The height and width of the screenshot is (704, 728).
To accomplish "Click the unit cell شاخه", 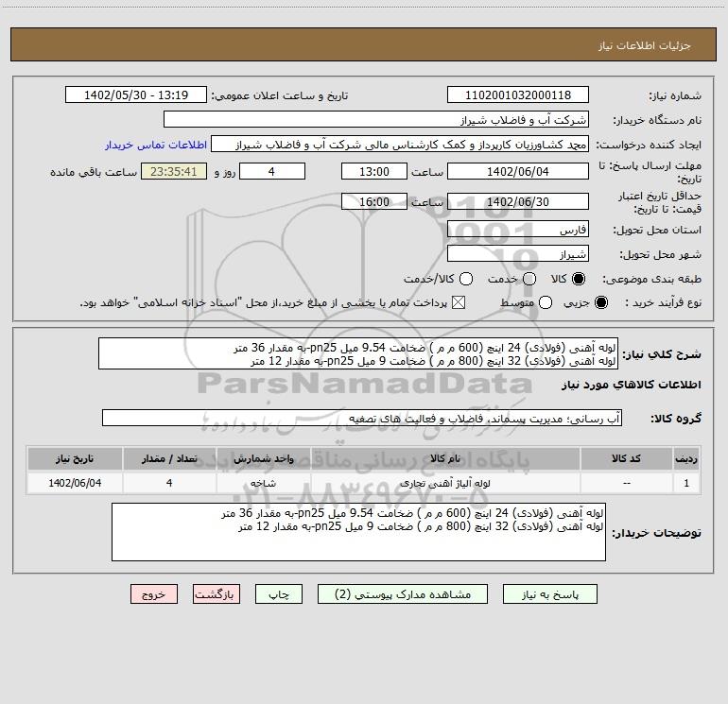I will tap(263, 483).
